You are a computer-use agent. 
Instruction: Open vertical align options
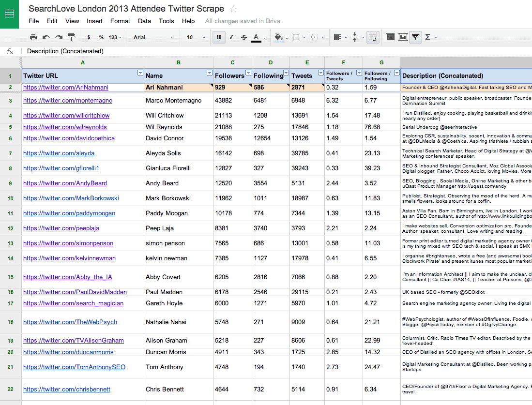[357, 37]
